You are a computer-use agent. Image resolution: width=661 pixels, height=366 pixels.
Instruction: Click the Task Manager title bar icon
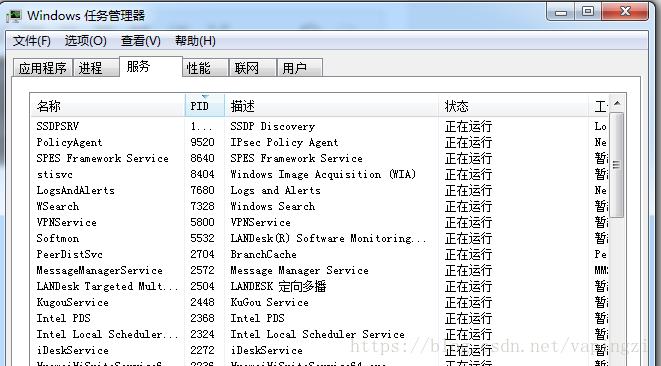coord(14,16)
